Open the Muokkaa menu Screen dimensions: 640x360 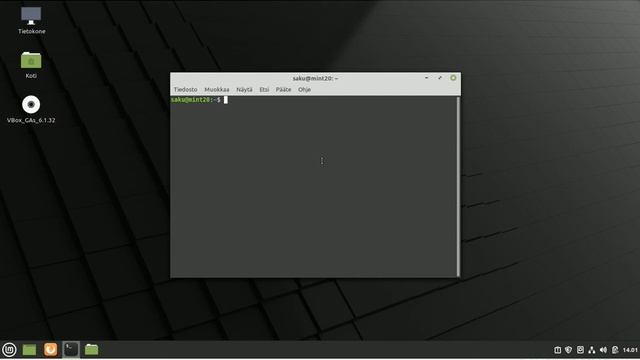[x=217, y=89]
